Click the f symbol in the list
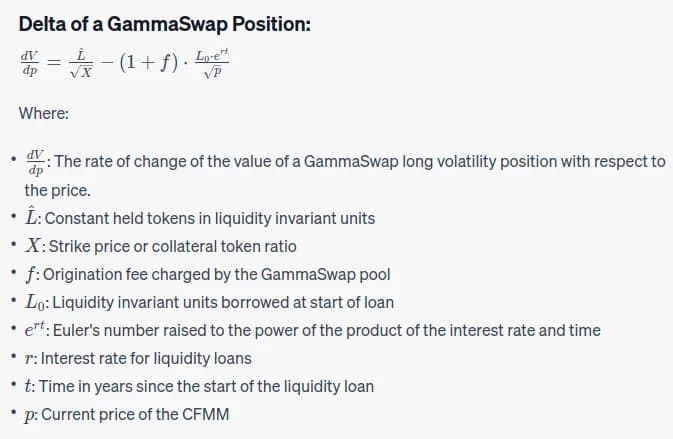The image size is (673, 439). tap(30, 275)
